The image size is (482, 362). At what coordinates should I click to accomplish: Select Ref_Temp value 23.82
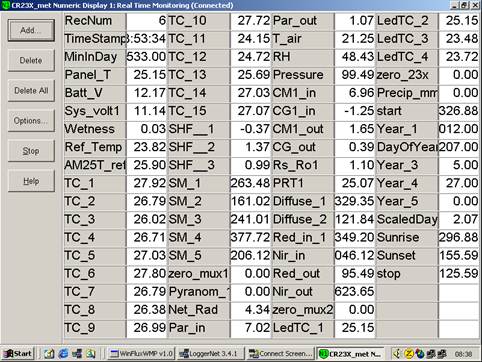point(146,147)
